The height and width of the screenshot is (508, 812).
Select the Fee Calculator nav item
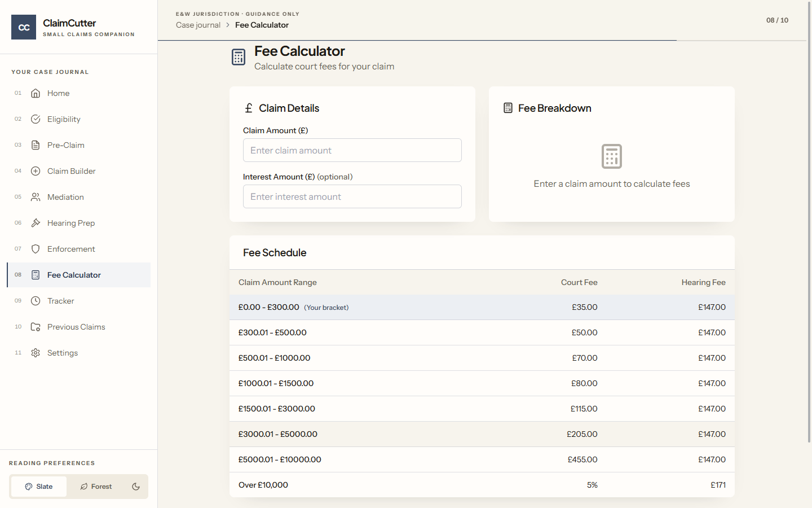pyautogui.click(x=79, y=275)
